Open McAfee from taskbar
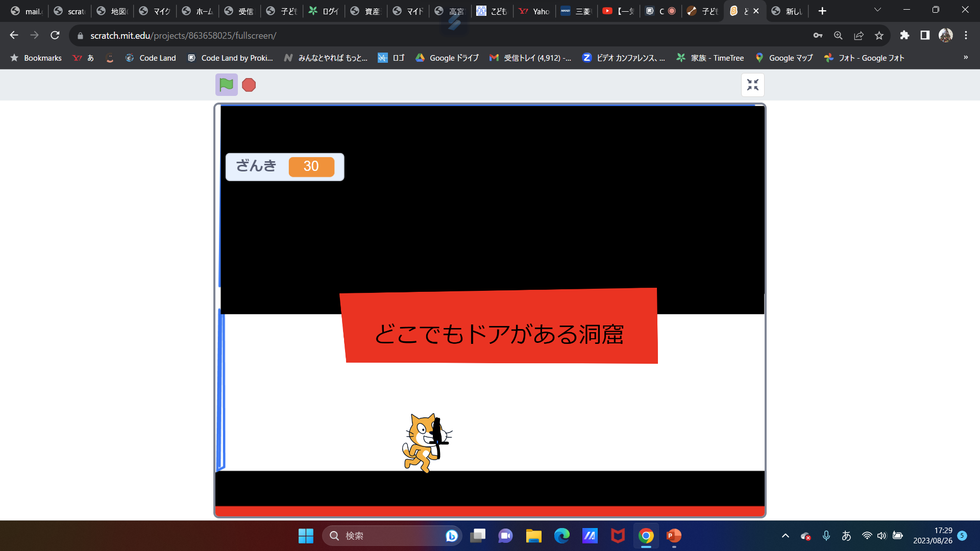 pos(618,536)
